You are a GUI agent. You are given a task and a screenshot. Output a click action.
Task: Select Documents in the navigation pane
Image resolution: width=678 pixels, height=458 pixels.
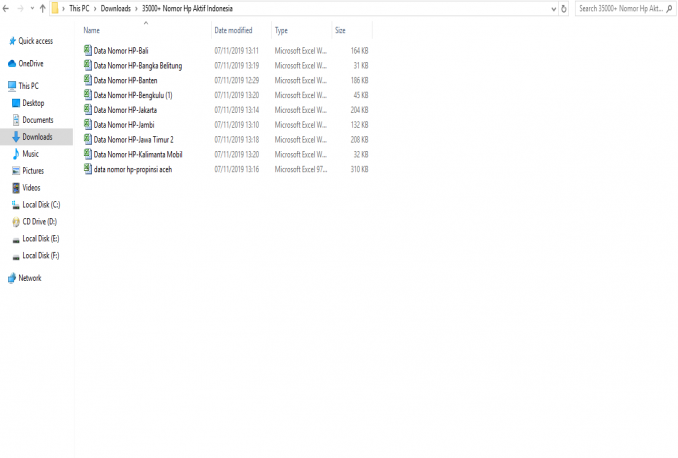coord(38,120)
